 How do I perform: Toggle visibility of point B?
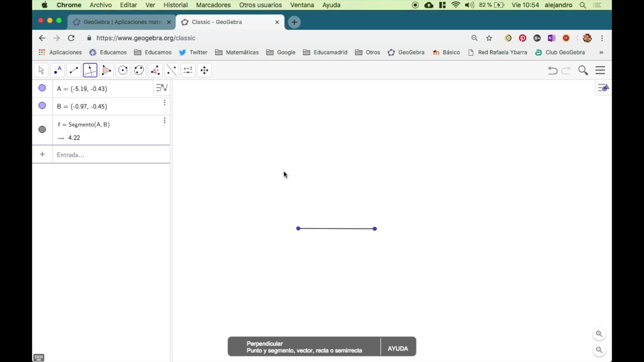(x=42, y=106)
